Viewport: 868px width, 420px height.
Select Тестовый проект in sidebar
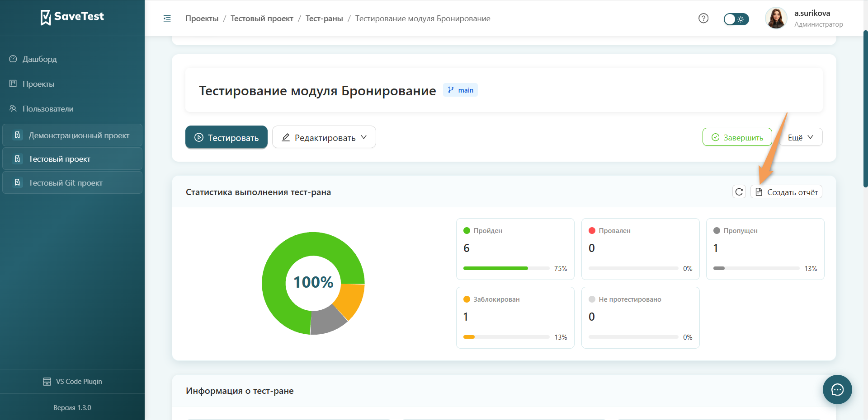coord(72,159)
